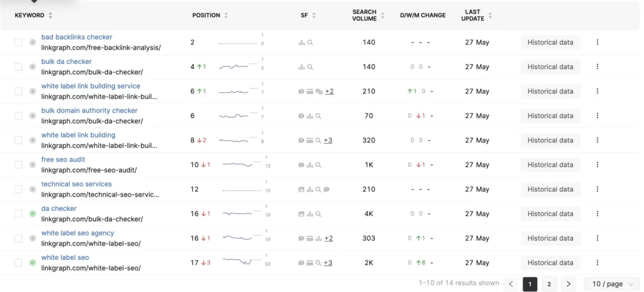Click plus icon beside 'bad backlinks checker'
This screenshot has height=292, width=644.
click(33, 42)
